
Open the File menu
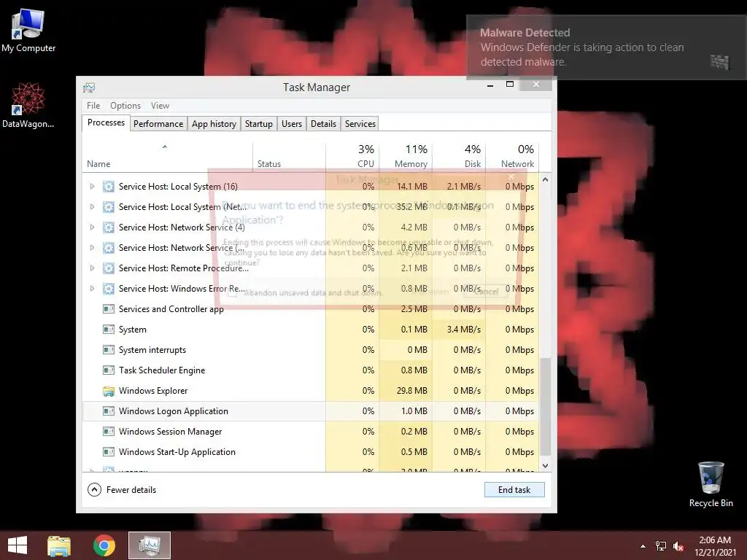point(93,106)
